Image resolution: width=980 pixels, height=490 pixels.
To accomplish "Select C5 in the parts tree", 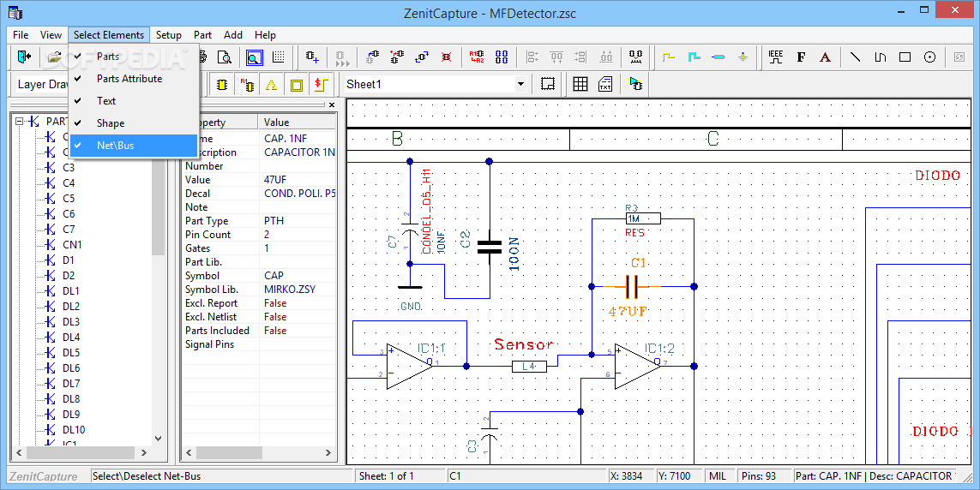I will point(69,199).
